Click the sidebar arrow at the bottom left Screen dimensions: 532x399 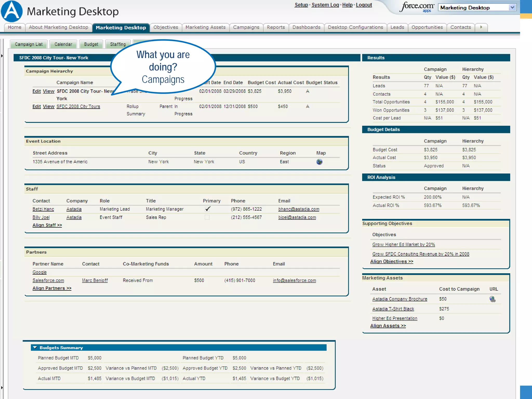click(2, 388)
